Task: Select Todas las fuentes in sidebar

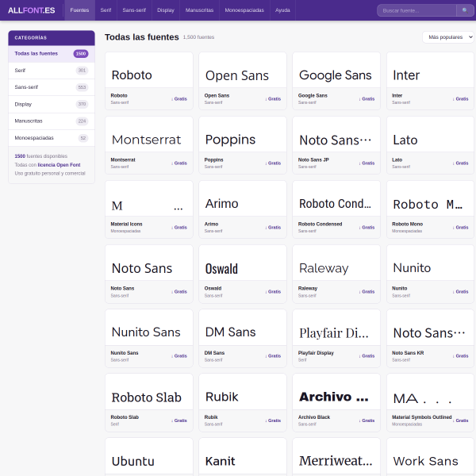Action: pyautogui.click(x=52, y=54)
